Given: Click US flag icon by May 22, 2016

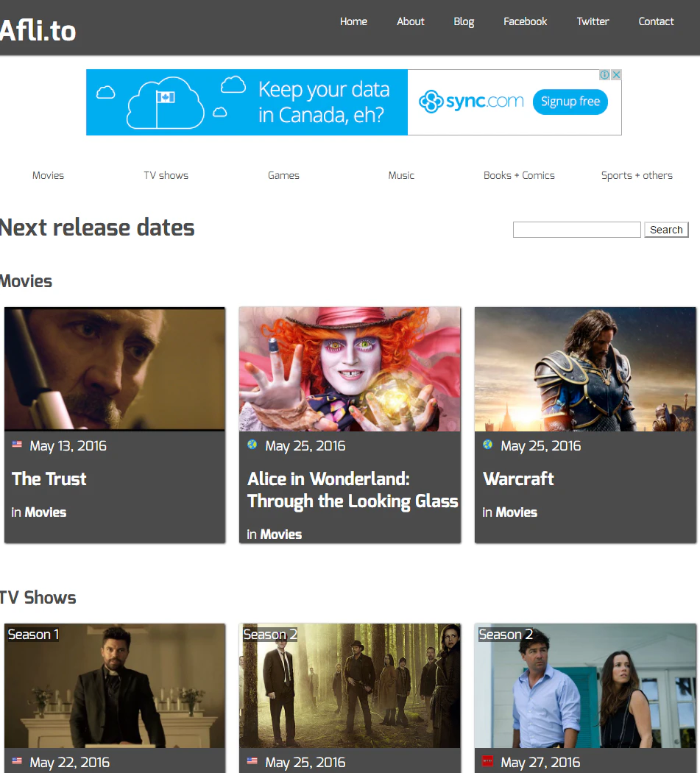Looking at the screenshot, I should click(x=17, y=760).
